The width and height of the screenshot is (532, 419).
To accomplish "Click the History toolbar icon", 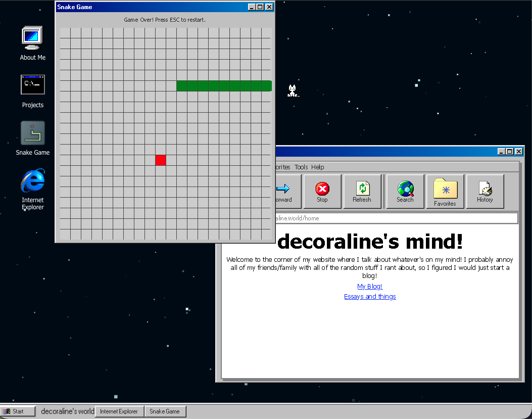I will (485, 191).
